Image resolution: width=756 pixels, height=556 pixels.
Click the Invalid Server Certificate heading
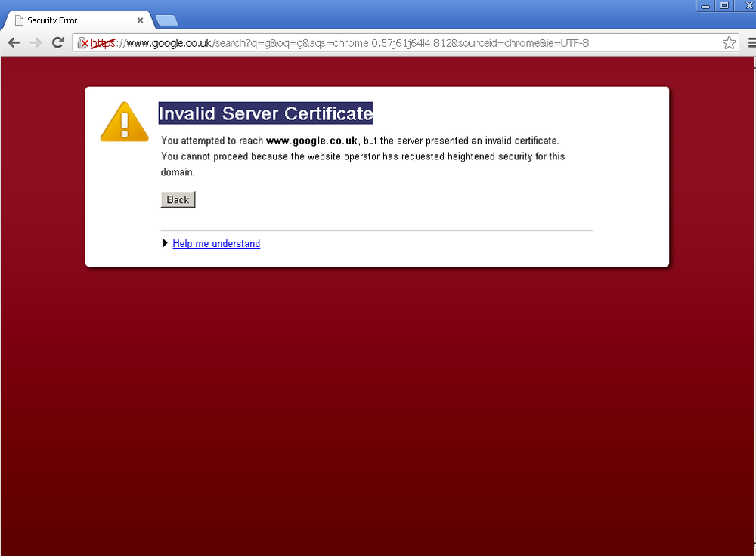pyautogui.click(x=265, y=113)
